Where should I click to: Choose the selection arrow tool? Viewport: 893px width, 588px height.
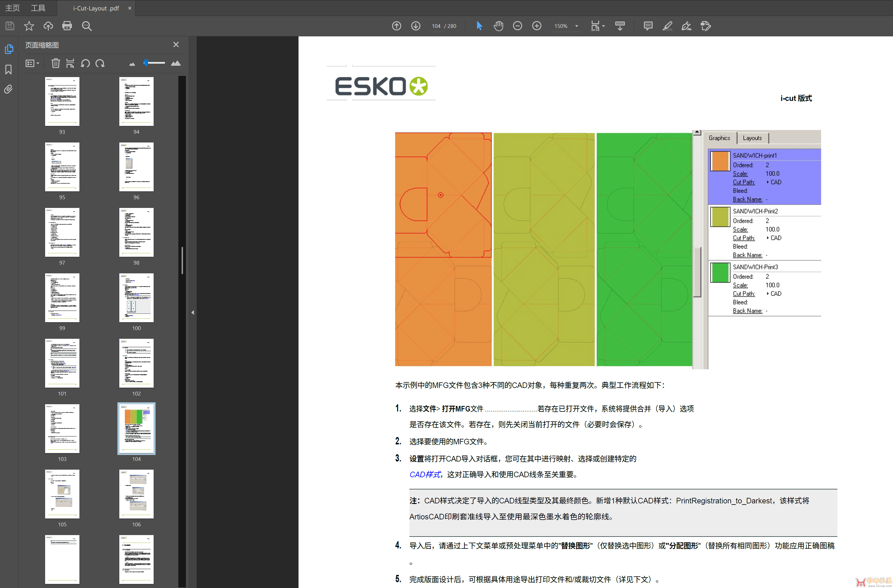(x=479, y=26)
